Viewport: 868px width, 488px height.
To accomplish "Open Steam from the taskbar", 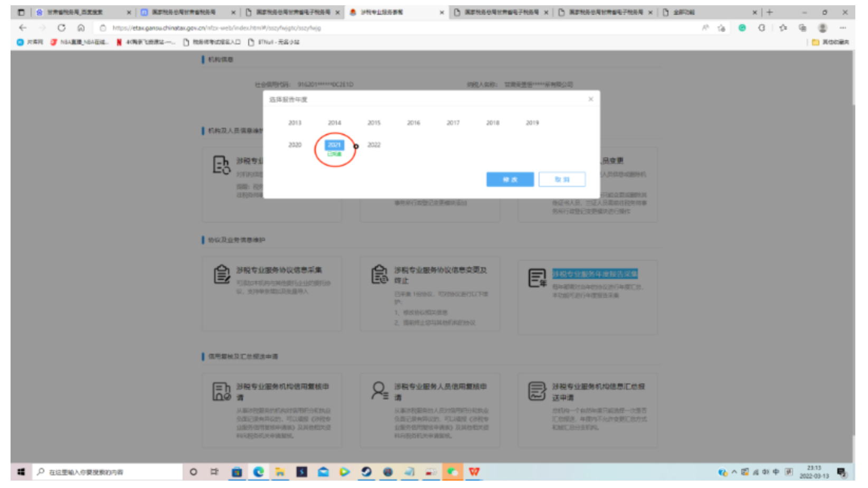I will (366, 472).
